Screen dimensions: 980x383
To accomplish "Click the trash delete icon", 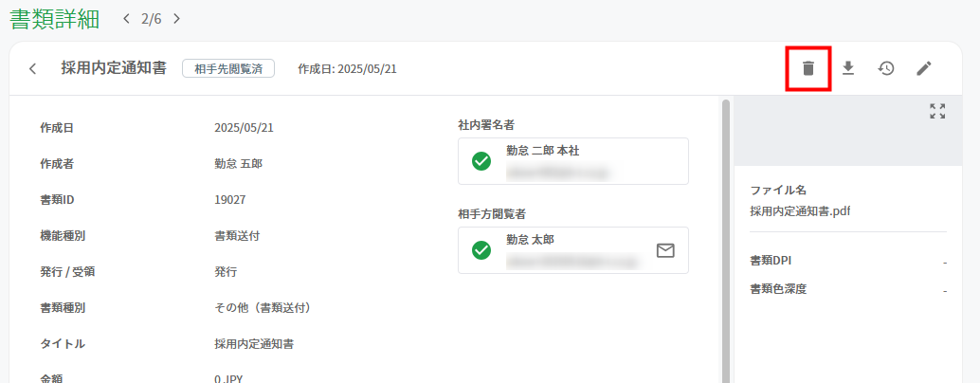I will tap(808, 68).
